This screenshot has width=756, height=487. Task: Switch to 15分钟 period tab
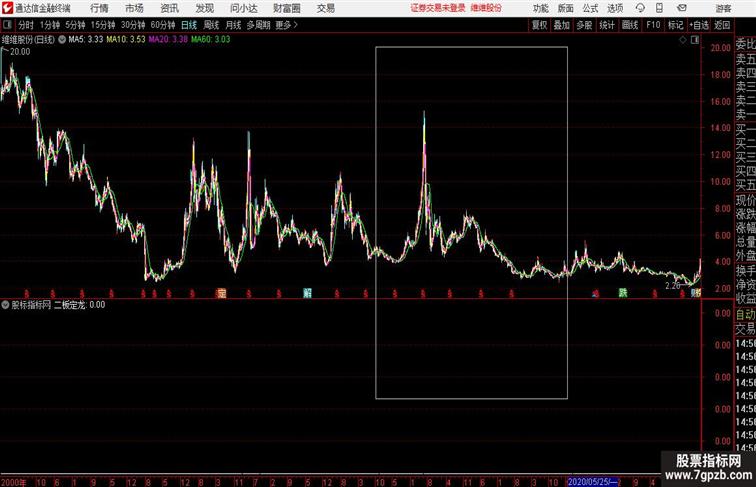(x=103, y=25)
